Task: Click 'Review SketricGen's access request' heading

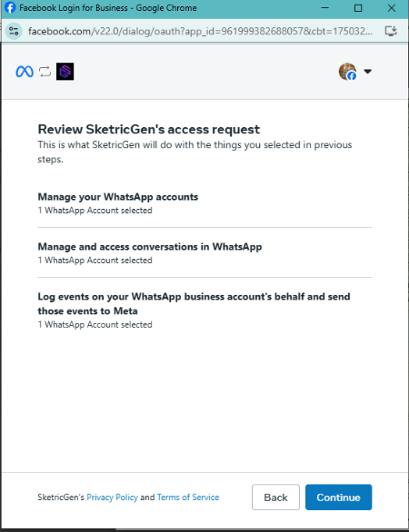Action: click(x=149, y=129)
